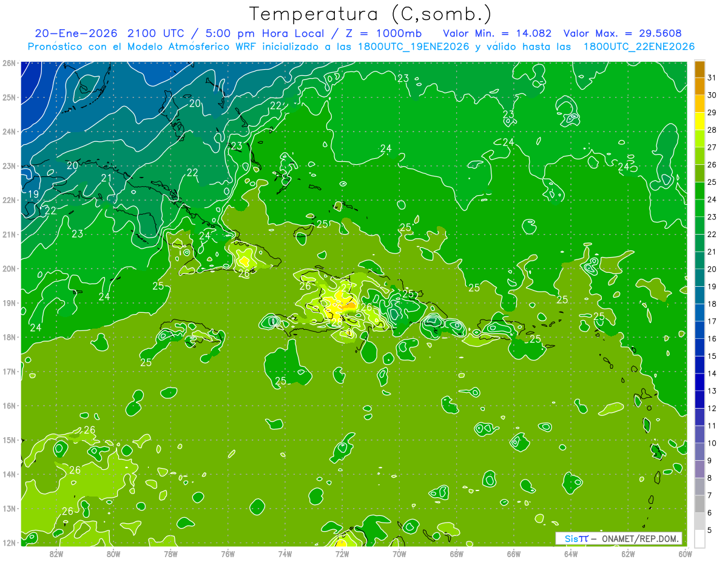Click the 76W longitude axis label
This screenshot has height=562, width=728.
coord(228,554)
